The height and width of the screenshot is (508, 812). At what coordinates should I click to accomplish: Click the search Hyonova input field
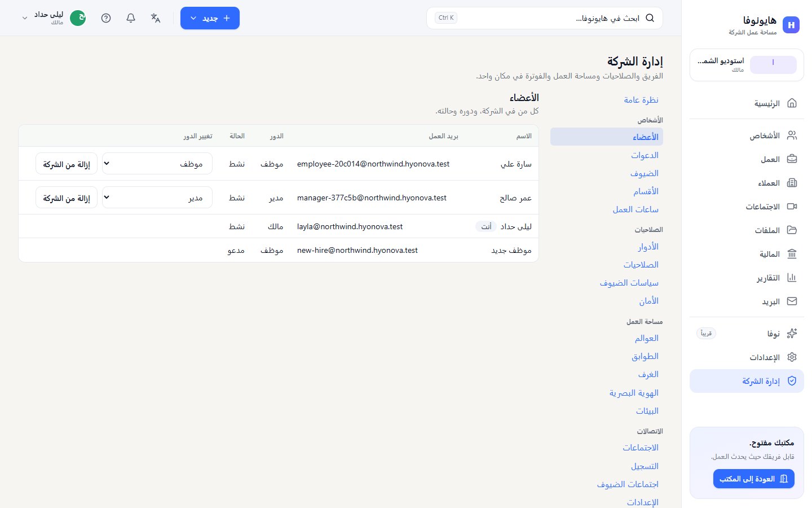[545, 18]
